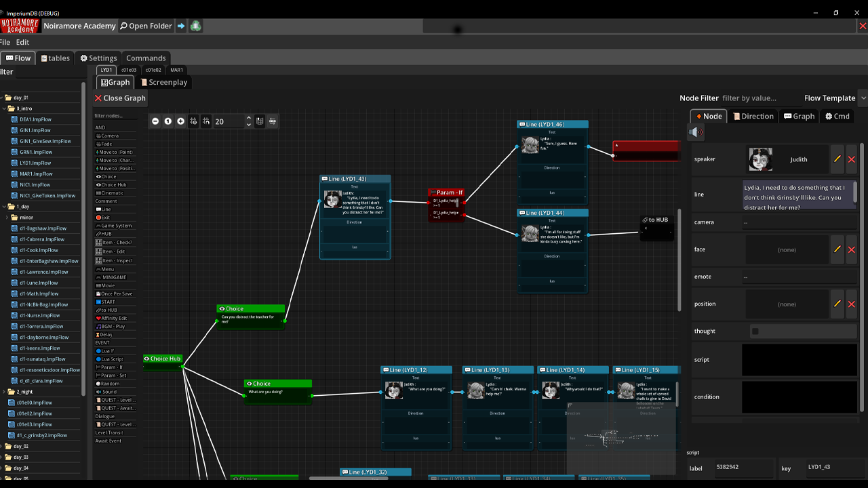This screenshot has height=488, width=868.
Task: Add an Exit node from palette
Action: click(x=115, y=218)
